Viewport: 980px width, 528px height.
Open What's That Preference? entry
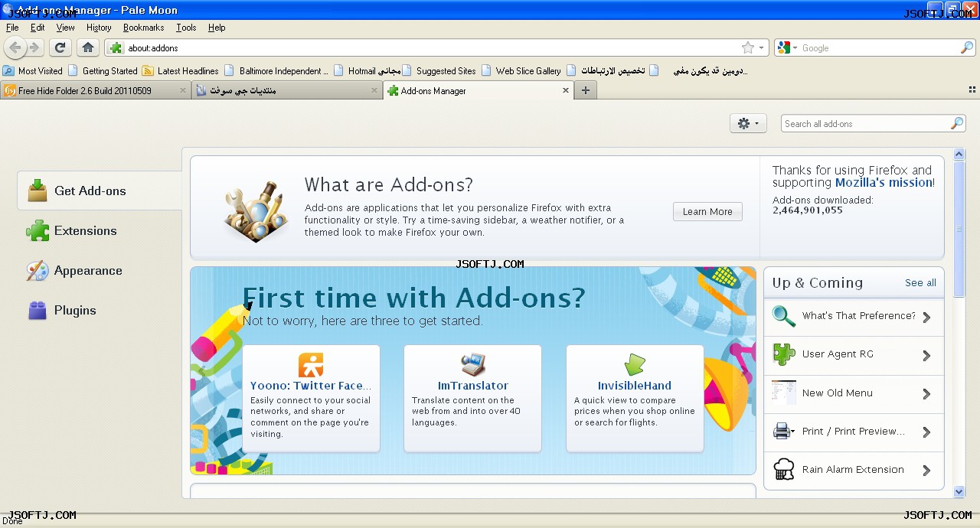[854, 317]
